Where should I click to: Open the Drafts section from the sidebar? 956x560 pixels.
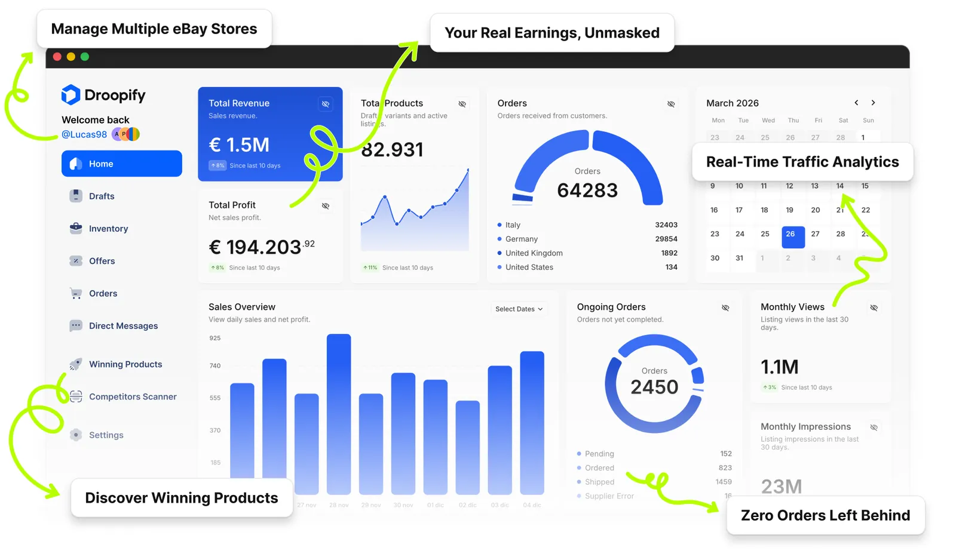tap(102, 196)
